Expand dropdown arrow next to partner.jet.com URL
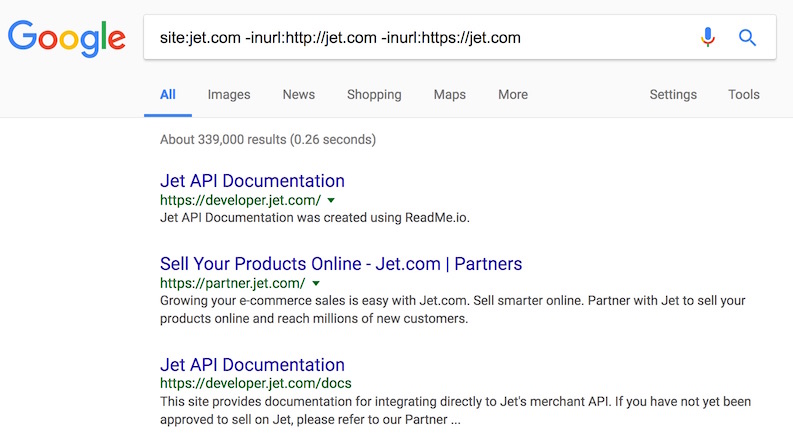The image size is (793, 441). click(x=316, y=283)
